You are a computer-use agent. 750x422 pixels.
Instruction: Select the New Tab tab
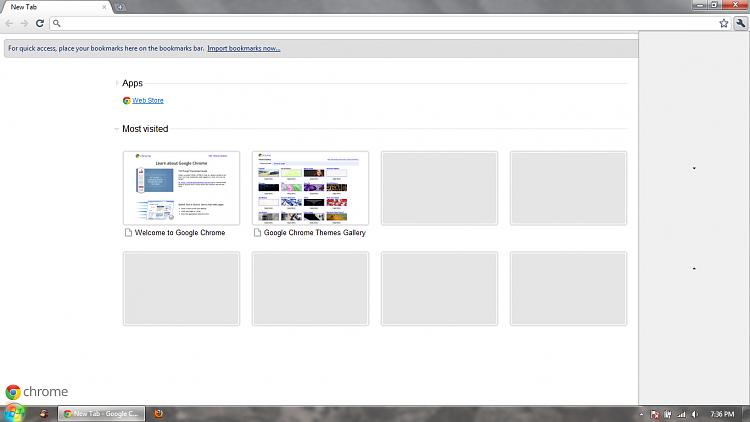click(x=55, y=7)
